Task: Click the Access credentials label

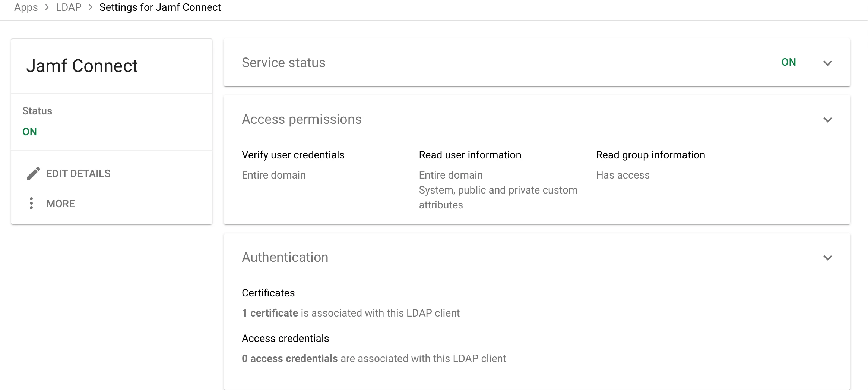Action: point(285,338)
